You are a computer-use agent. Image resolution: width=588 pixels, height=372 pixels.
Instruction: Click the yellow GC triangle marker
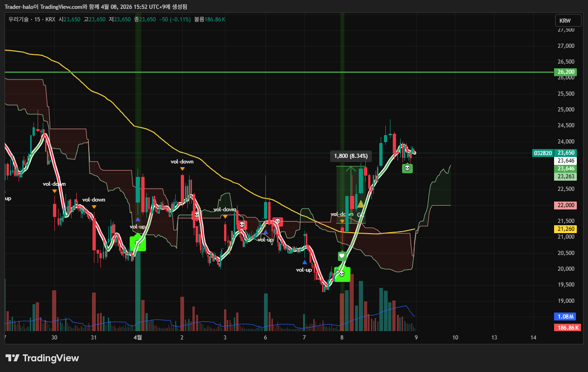tap(361, 204)
